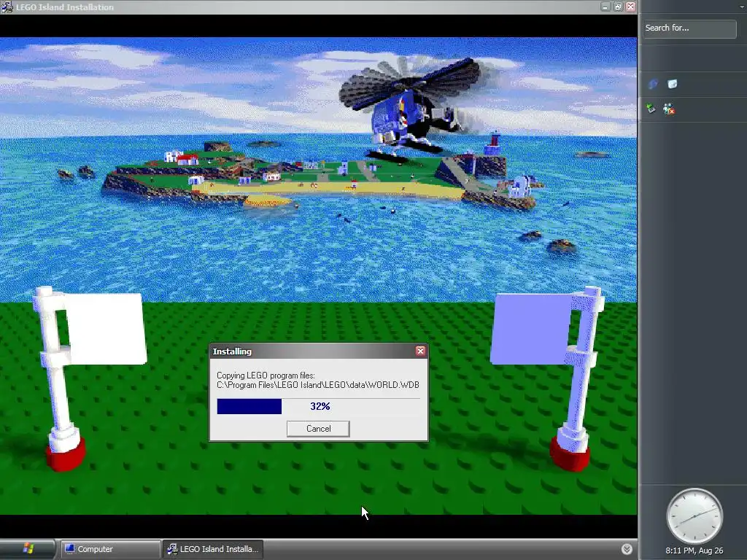The height and width of the screenshot is (560, 747).
Task: Click the 8:11 PM, Aug 26 date text
Action: coord(694,551)
